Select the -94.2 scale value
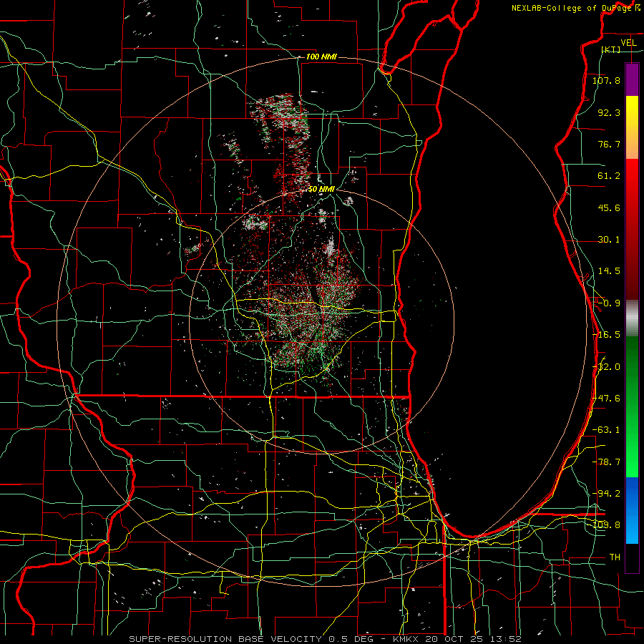644x644 pixels. coord(606,493)
